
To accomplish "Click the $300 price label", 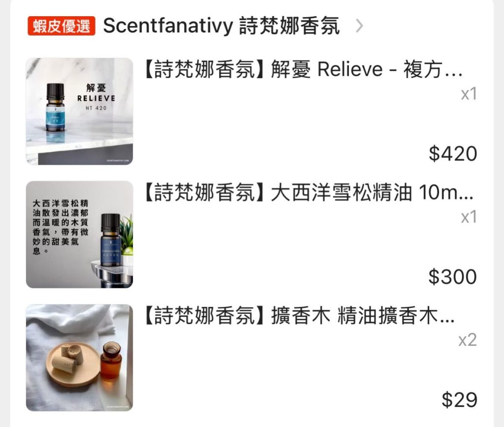I will [x=453, y=276].
